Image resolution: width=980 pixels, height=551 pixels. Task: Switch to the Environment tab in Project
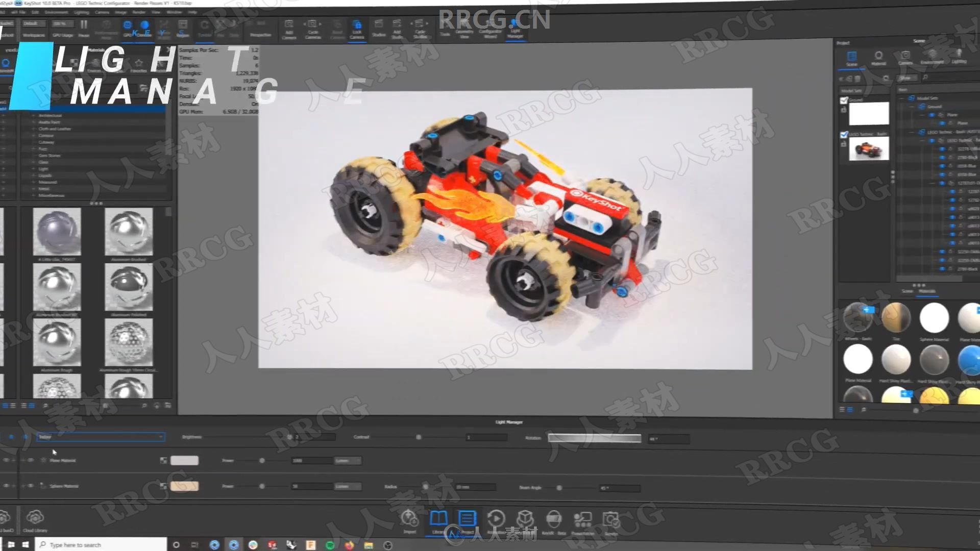point(932,56)
